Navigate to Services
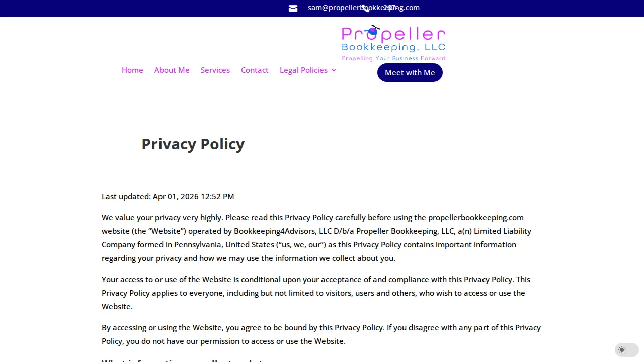Image resolution: width=644 pixels, height=362 pixels. pos(215,70)
